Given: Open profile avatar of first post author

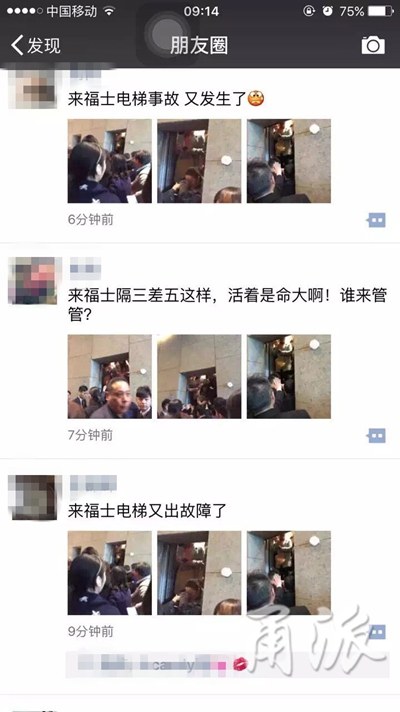Looking at the screenshot, I should 33,88.
